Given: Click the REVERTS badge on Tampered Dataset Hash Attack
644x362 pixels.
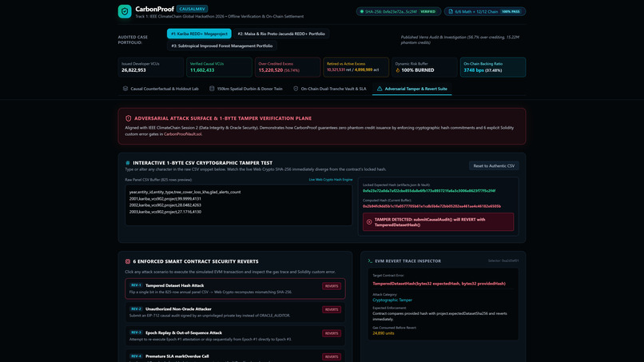Looking at the screenshot, I should click(332, 286).
